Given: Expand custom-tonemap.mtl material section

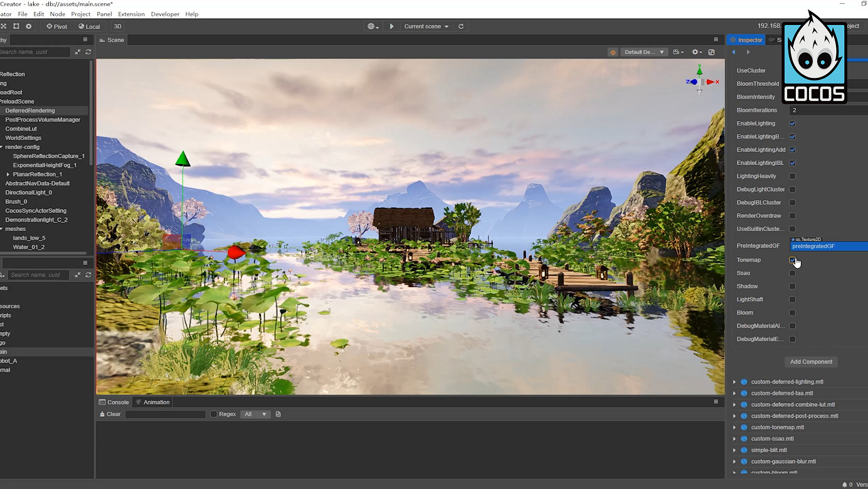Looking at the screenshot, I should [734, 427].
